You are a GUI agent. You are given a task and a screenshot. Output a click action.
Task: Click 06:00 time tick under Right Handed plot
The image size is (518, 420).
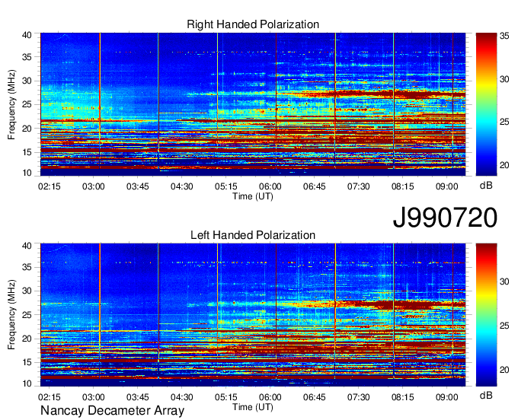tap(270, 186)
